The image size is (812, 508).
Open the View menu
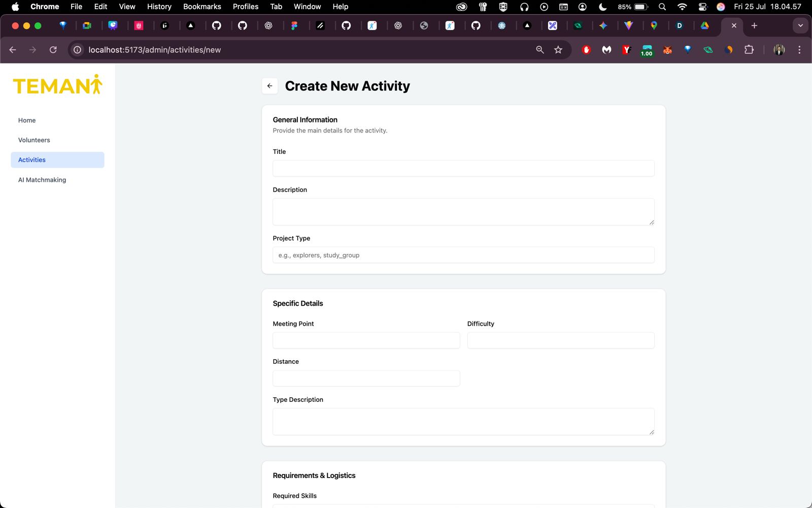[127, 7]
